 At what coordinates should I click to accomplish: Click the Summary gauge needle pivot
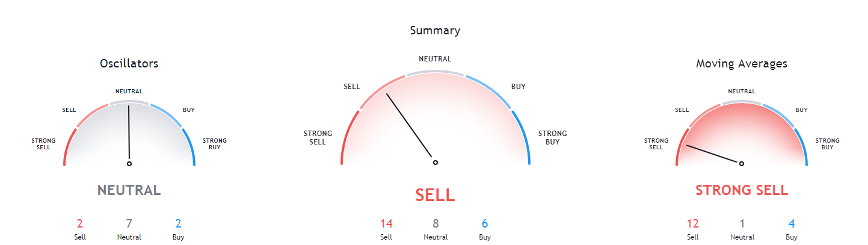[x=436, y=163]
